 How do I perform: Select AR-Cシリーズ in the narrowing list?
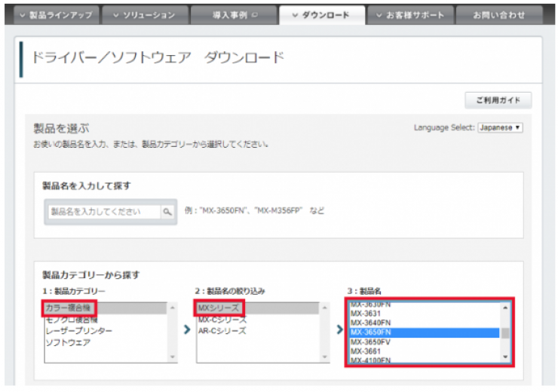[258, 331]
